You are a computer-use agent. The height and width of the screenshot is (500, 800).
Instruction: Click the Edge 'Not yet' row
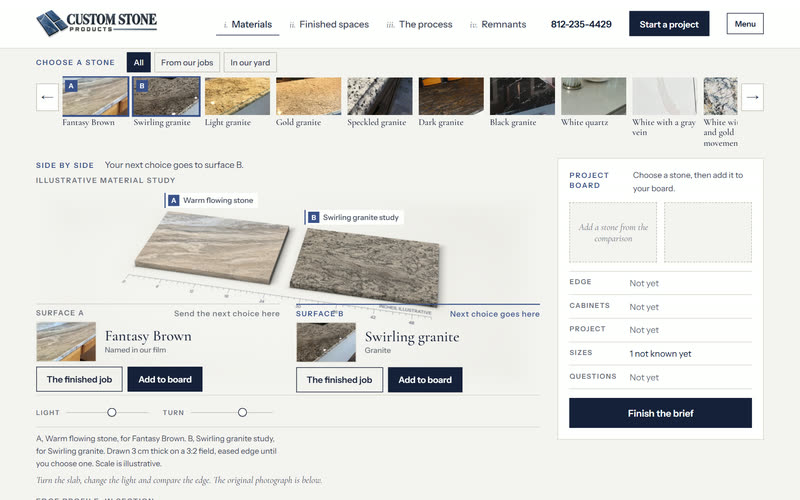[x=660, y=283]
